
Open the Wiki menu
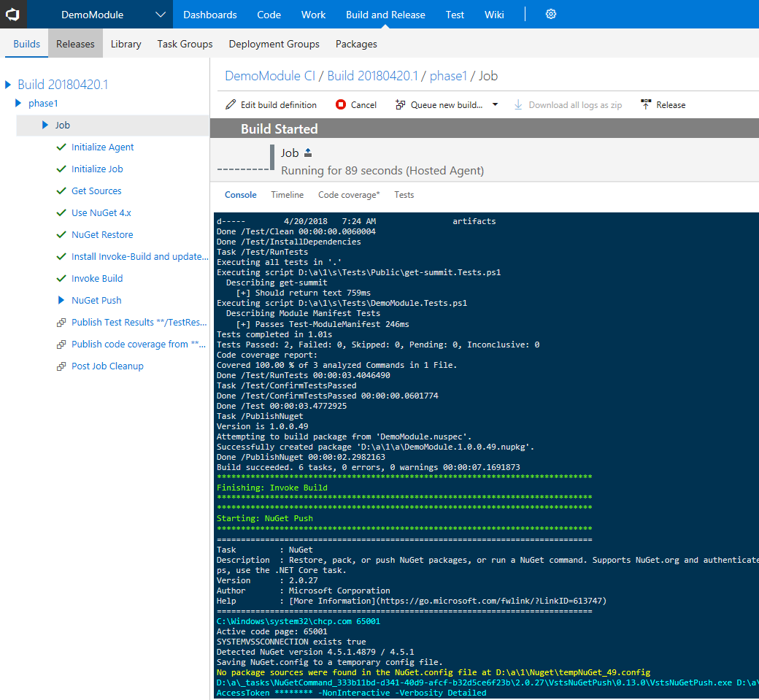[x=494, y=15]
